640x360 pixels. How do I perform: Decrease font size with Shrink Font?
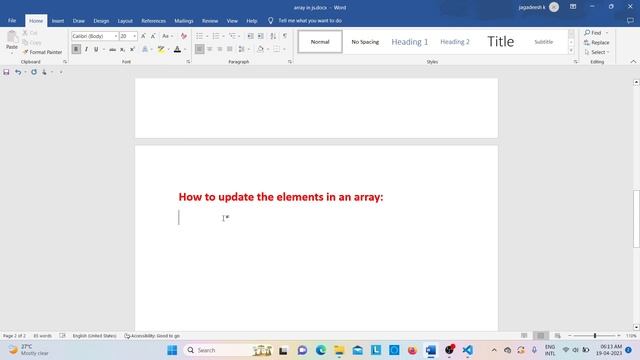153,36
